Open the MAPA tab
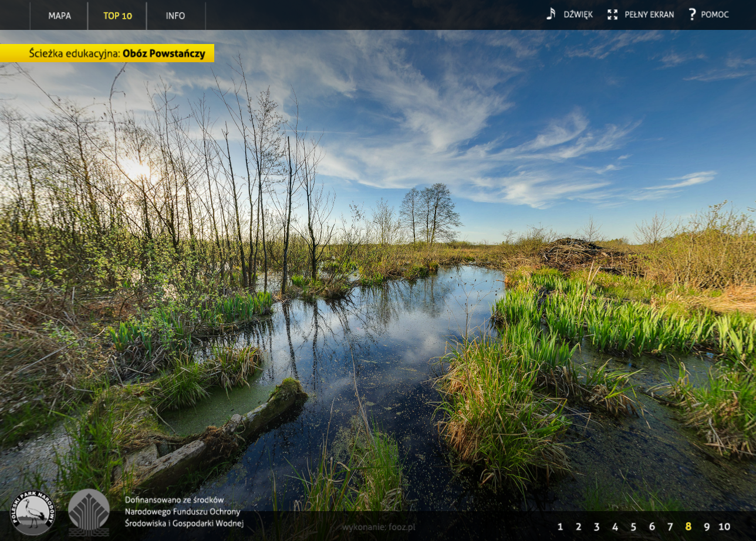Viewport: 756px width, 541px height. pyautogui.click(x=59, y=16)
